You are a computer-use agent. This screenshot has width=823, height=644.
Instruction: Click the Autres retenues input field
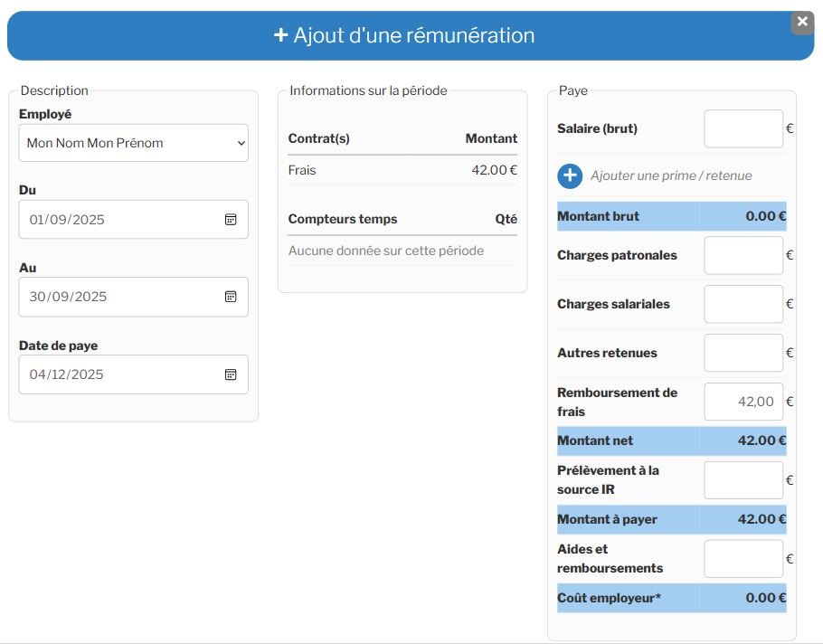743,353
